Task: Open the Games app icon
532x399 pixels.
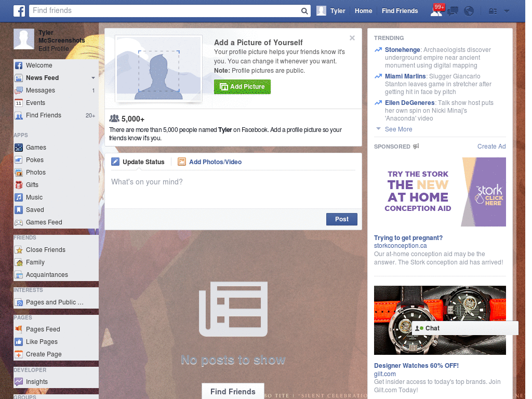Action: pyautogui.click(x=19, y=148)
